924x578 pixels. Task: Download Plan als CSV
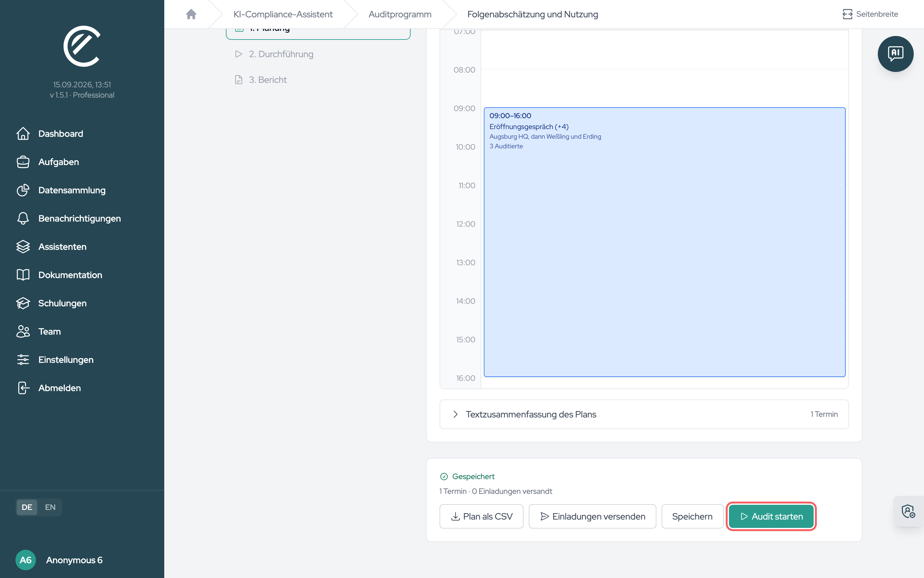click(481, 516)
